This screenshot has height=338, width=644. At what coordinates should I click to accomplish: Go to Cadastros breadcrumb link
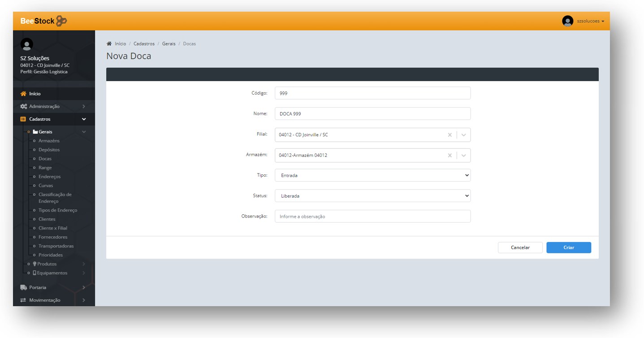[x=144, y=44]
